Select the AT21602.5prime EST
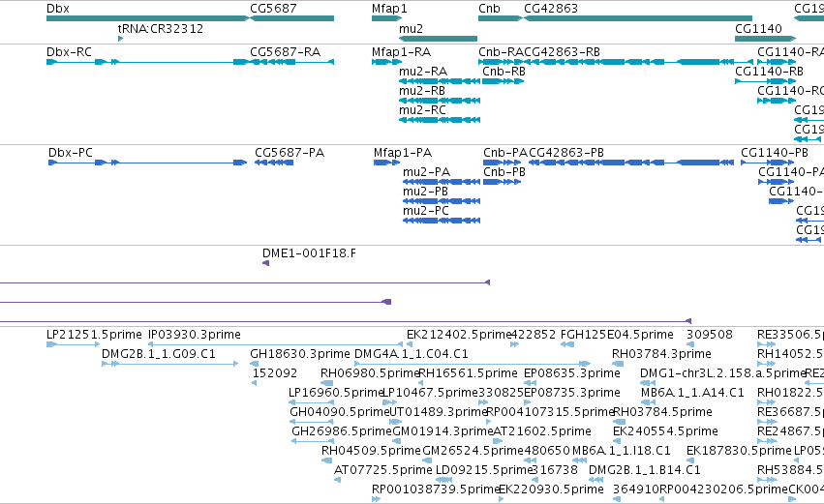Screen dimensions: 824x504 coord(499,441)
